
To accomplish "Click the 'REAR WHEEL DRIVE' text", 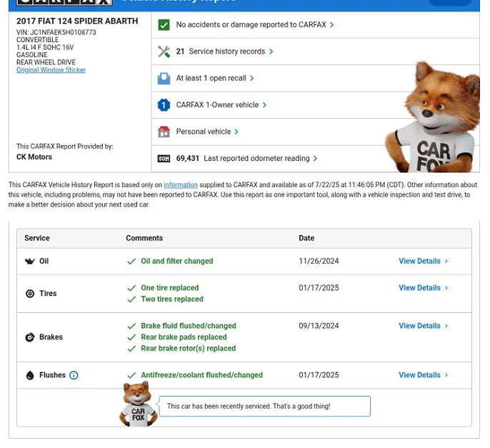I will pos(46,63).
